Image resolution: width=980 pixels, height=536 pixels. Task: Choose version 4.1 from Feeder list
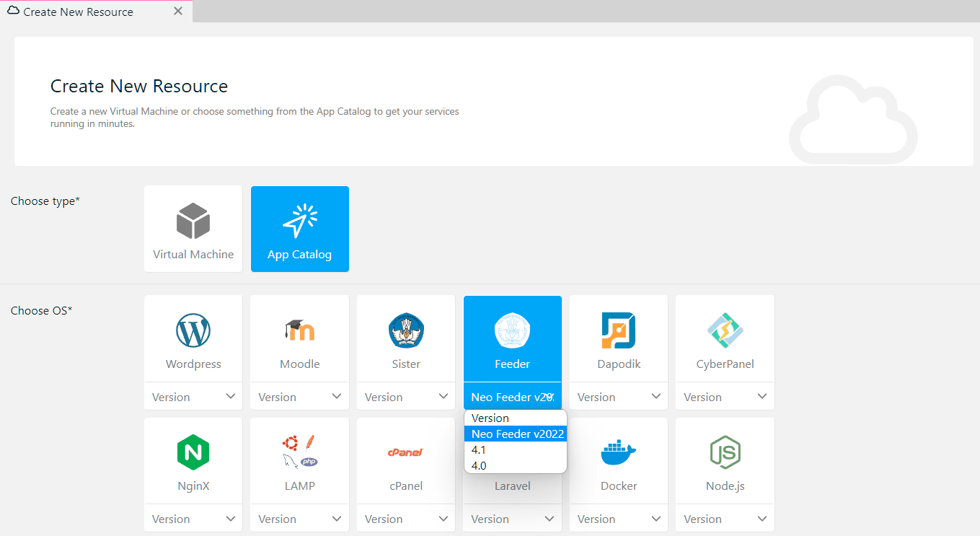[479, 450]
